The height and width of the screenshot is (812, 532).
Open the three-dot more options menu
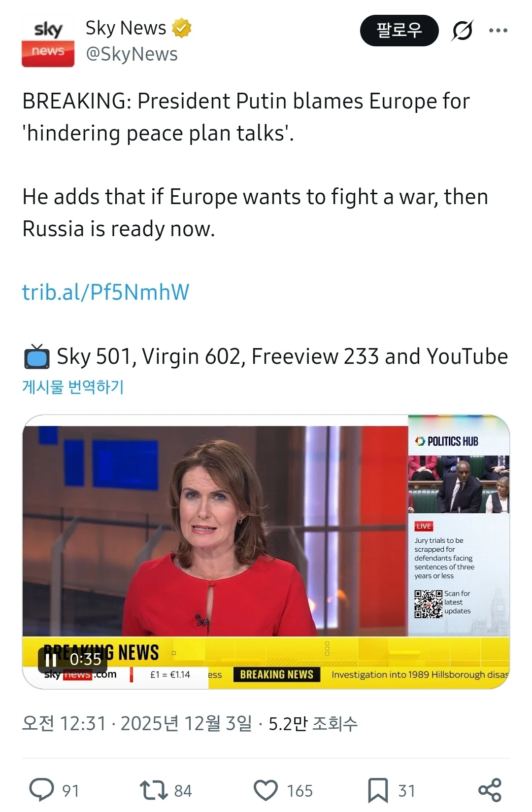tap(498, 31)
